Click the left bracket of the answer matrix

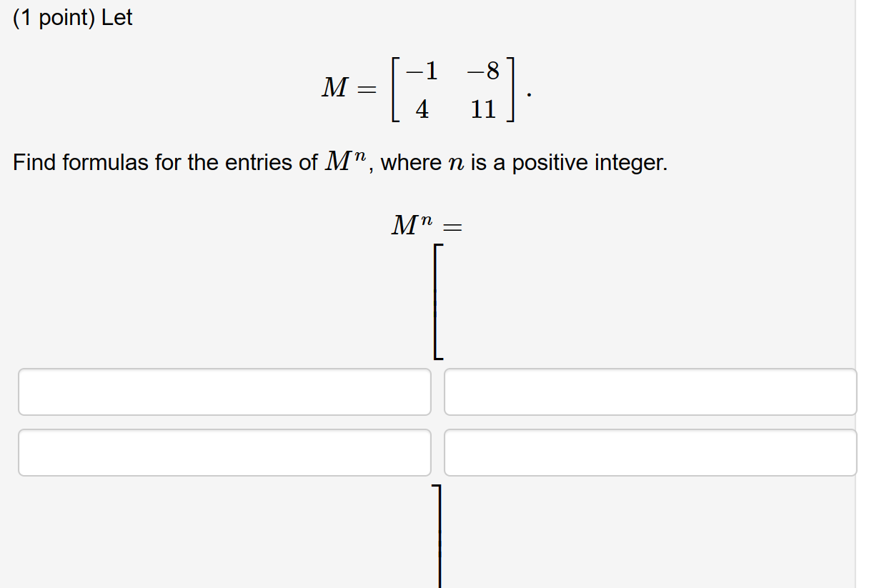[x=437, y=300]
